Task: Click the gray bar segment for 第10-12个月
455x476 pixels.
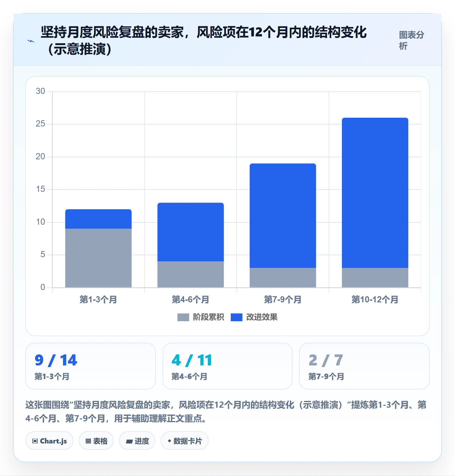Action: click(375, 278)
